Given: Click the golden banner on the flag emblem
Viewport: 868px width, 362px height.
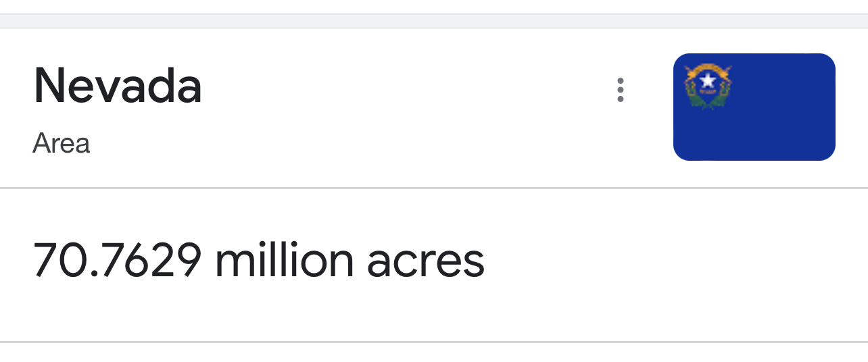Looking at the screenshot, I should 707,68.
